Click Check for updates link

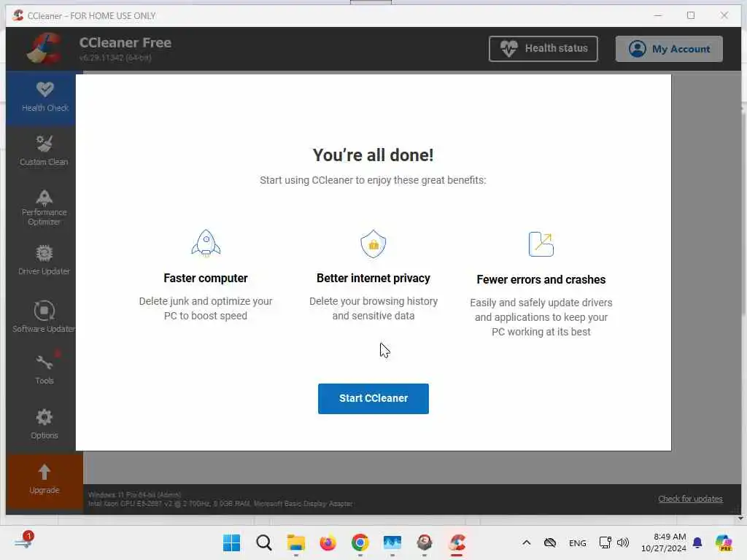pos(690,499)
